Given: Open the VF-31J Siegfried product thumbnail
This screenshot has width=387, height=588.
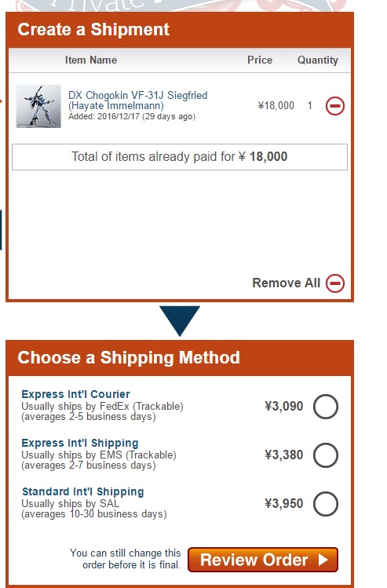Looking at the screenshot, I should point(38,106).
